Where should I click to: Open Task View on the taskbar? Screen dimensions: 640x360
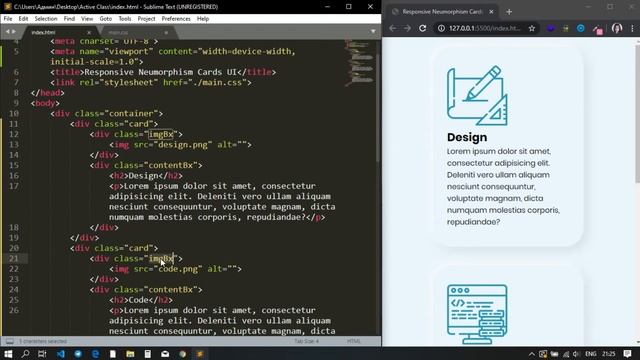[x=42, y=354]
